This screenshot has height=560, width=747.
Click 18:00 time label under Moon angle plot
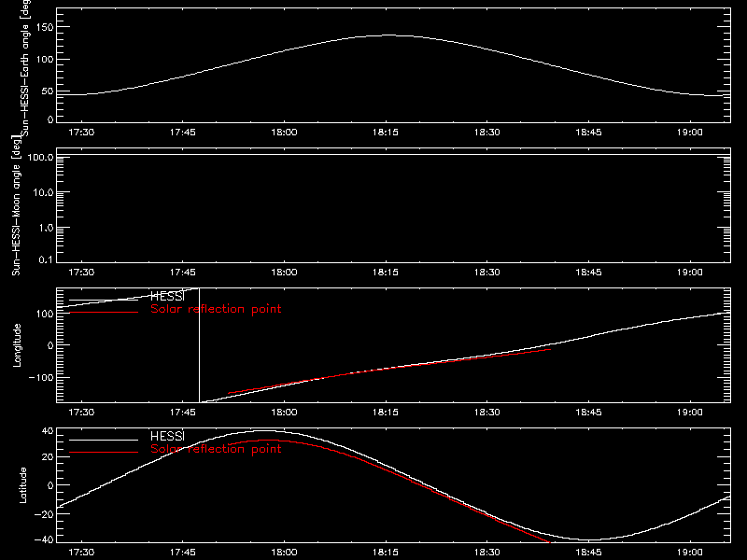(x=284, y=273)
